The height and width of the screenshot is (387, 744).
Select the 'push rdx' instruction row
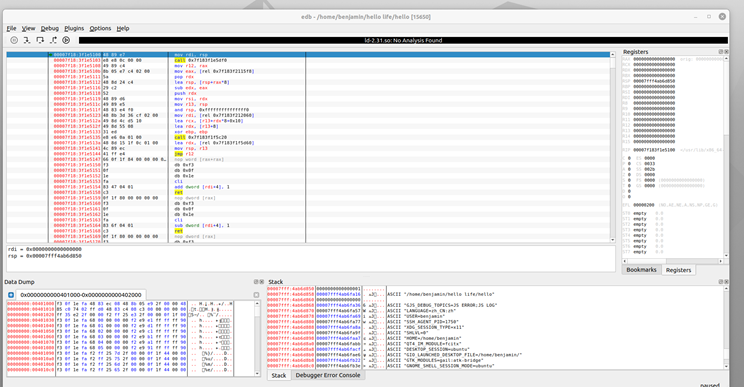click(308, 93)
